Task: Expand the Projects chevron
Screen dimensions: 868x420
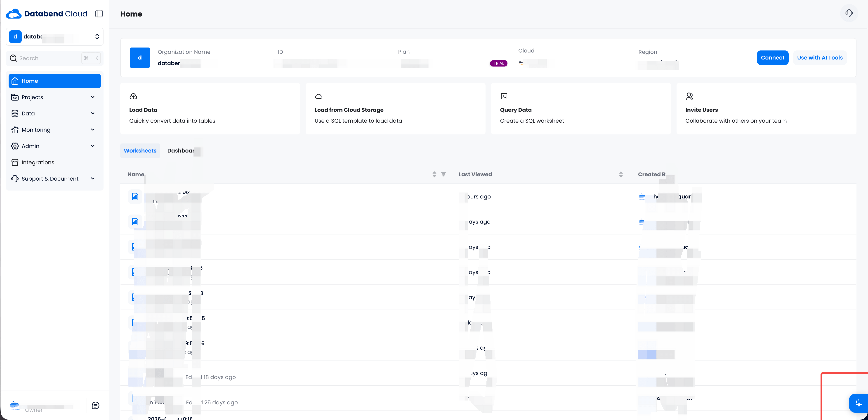Action: (x=93, y=97)
